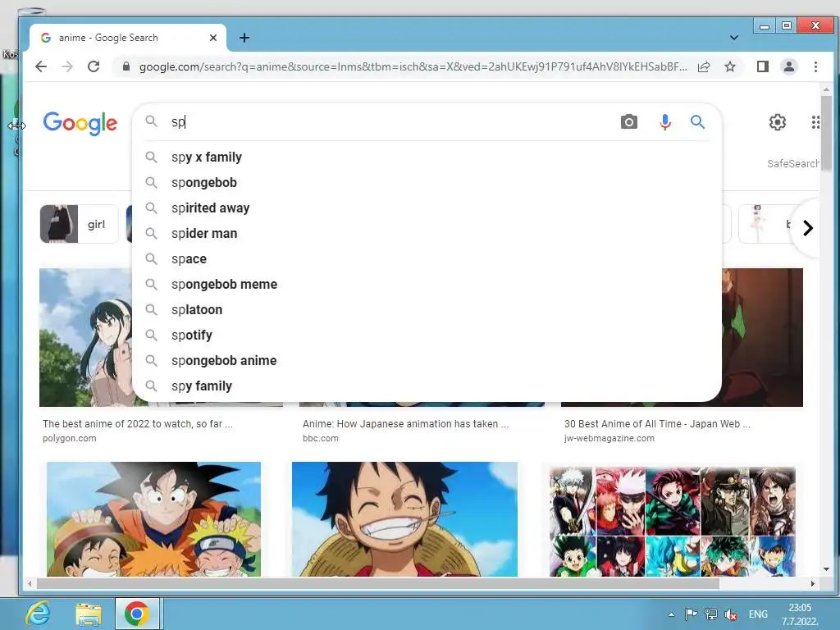Viewport: 840px width, 630px height.
Task: Choose the splatoon suggestion
Action: pos(427,309)
